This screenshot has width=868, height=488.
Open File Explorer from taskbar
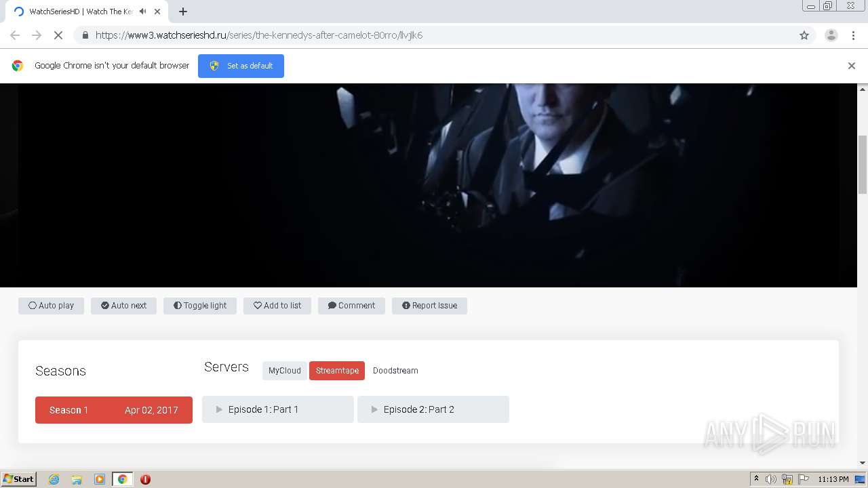coord(77,479)
